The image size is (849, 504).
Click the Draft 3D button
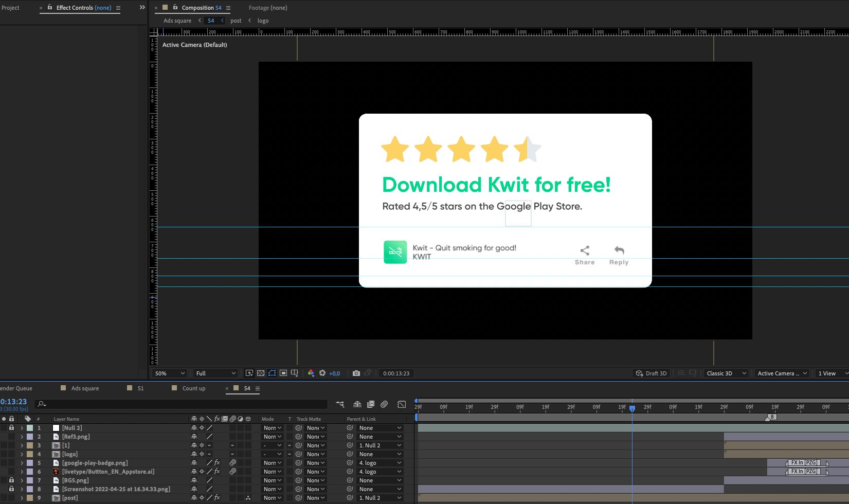(651, 373)
